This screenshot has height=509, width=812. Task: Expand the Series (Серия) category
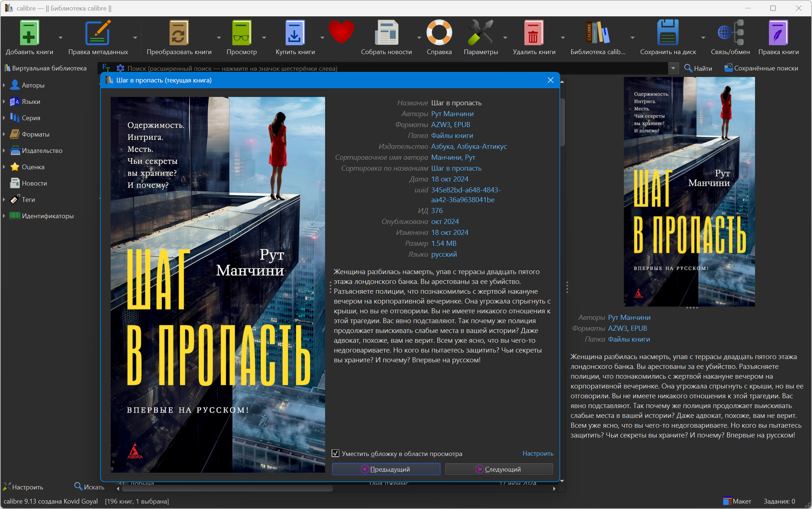[x=4, y=118]
